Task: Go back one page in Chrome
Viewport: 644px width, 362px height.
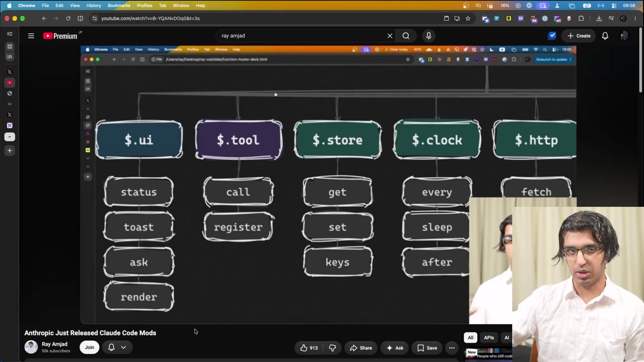Action: pyautogui.click(x=44, y=19)
